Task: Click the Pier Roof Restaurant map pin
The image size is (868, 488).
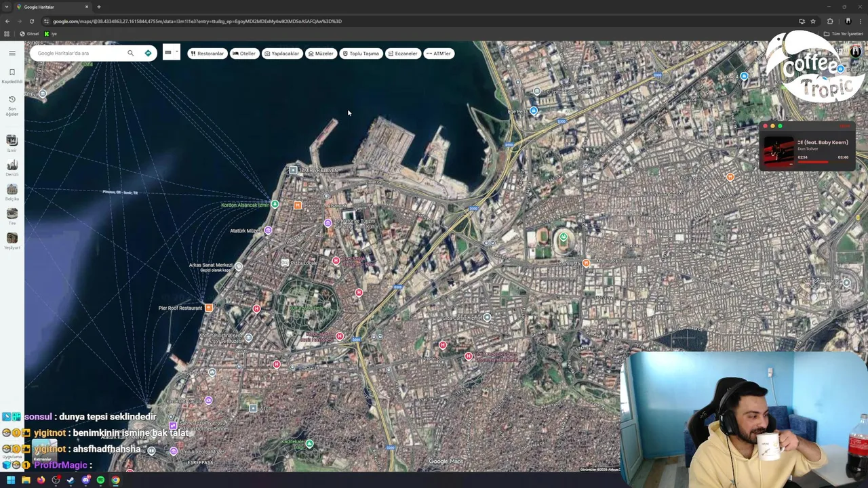Action: (209, 308)
